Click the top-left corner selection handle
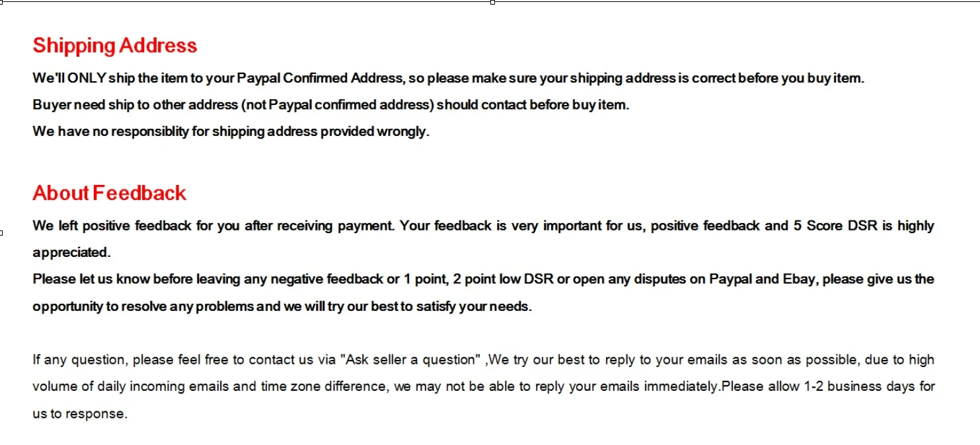This screenshot has height=445, width=980. pos(1,1)
